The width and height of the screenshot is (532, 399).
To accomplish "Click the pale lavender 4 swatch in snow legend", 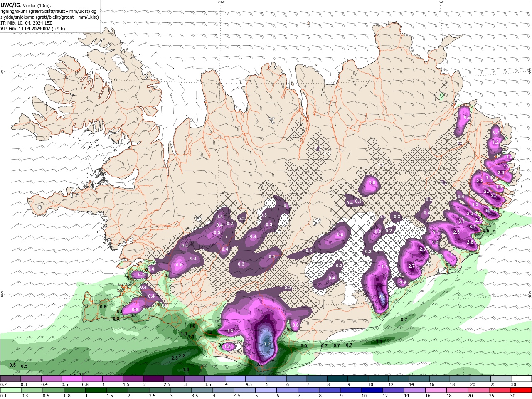I will pyautogui.click(x=235, y=379).
